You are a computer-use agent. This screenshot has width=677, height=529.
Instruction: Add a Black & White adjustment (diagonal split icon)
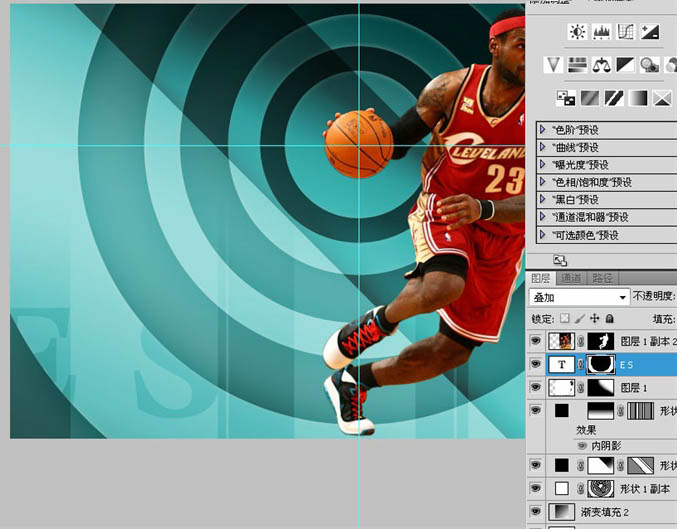pos(626,65)
